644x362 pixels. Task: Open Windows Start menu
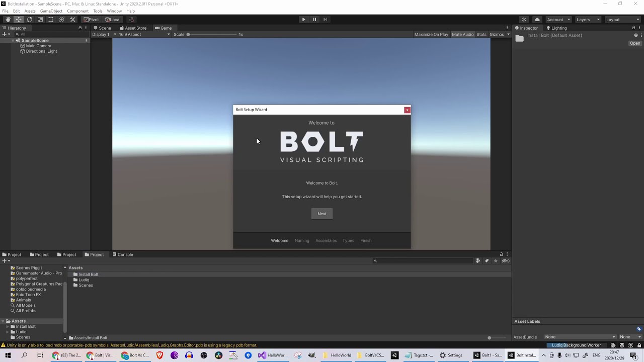click(x=8, y=355)
